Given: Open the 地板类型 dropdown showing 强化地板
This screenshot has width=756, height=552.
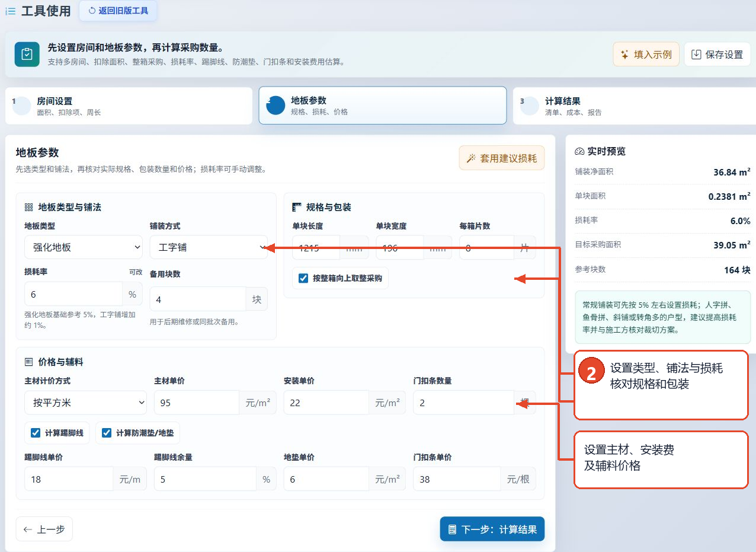Looking at the screenshot, I should 84,247.
